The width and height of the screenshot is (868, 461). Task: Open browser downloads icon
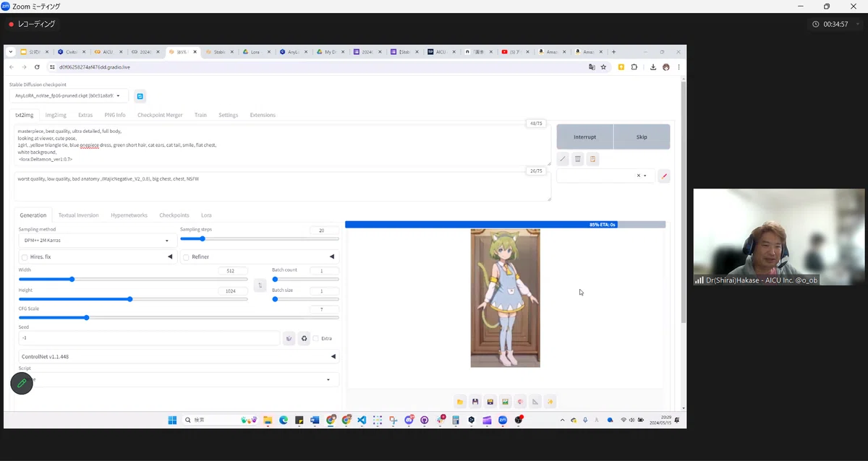pos(653,67)
